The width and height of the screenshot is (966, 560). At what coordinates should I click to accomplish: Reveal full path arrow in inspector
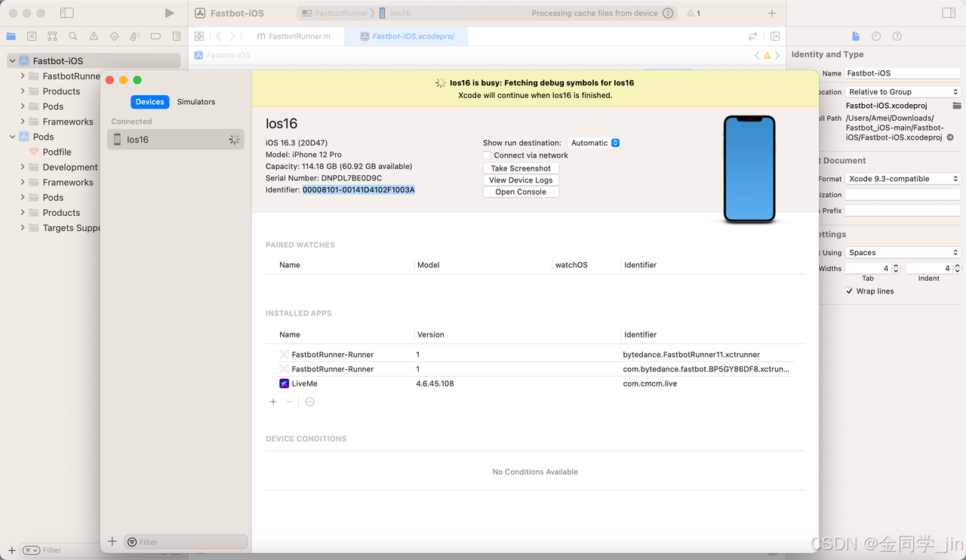click(950, 137)
